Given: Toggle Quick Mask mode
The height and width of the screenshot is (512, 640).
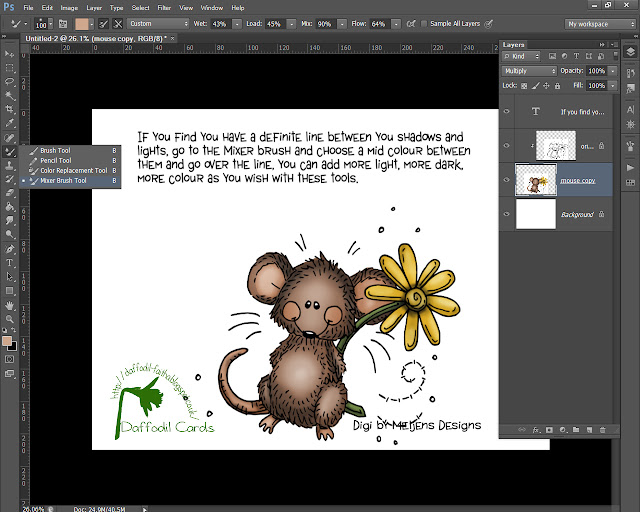Looking at the screenshot, I should pyautogui.click(x=9, y=359).
